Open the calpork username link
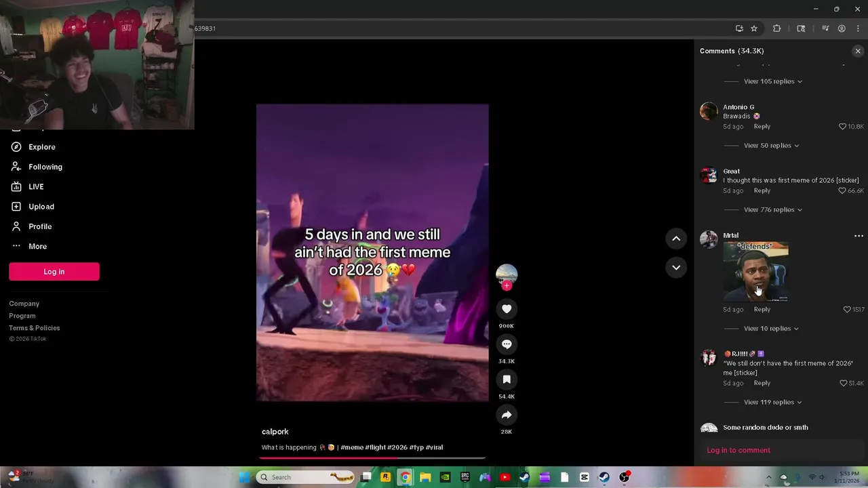Image resolution: width=868 pixels, height=488 pixels. pyautogui.click(x=275, y=432)
